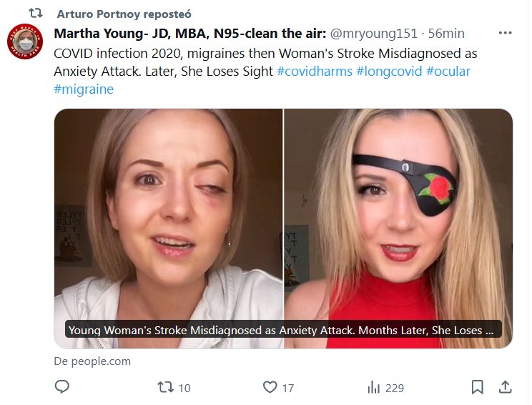The height and width of the screenshot is (405, 532).
Task: Open 'Arturo Portnoy reposteó' profile link
Action: 124,14
